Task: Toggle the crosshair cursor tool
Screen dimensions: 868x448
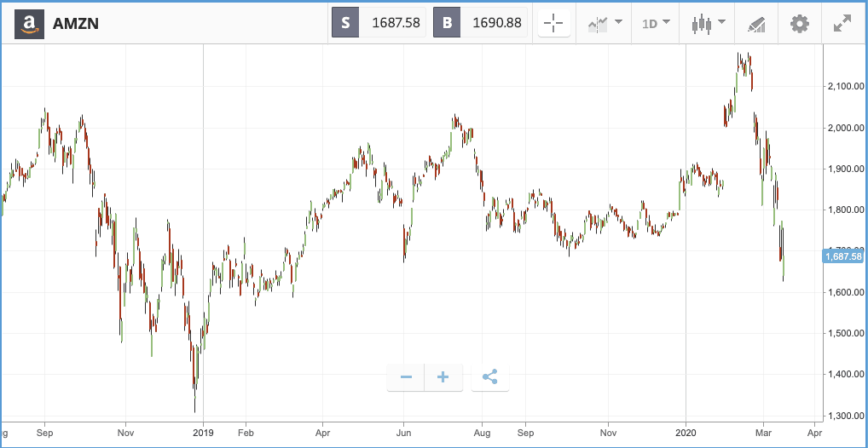Action: pos(553,23)
